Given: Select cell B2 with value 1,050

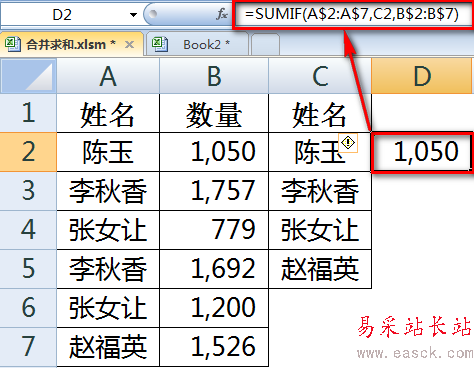Looking at the screenshot, I should pos(214,152).
